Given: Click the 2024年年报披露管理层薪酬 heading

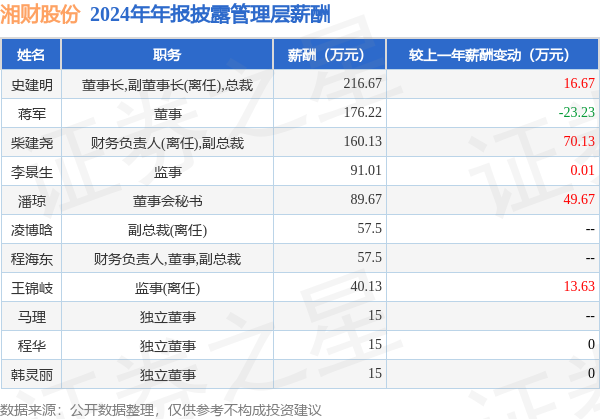Looking at the screenshot, I should pos(210,15).
